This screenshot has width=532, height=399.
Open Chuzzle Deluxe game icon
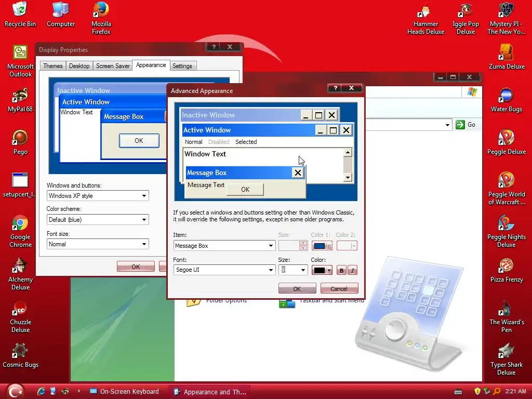coord(20,317)
